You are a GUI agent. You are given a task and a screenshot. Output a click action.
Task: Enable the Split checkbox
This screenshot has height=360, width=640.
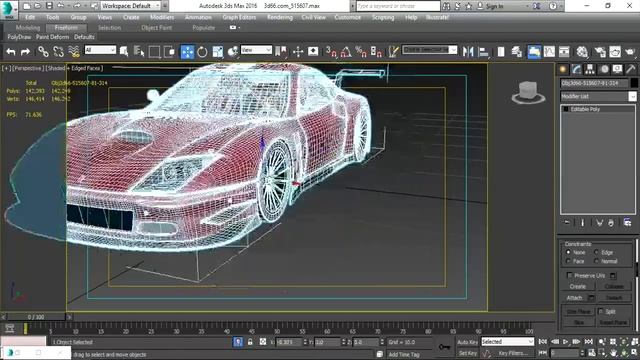[x=601, y=311]
